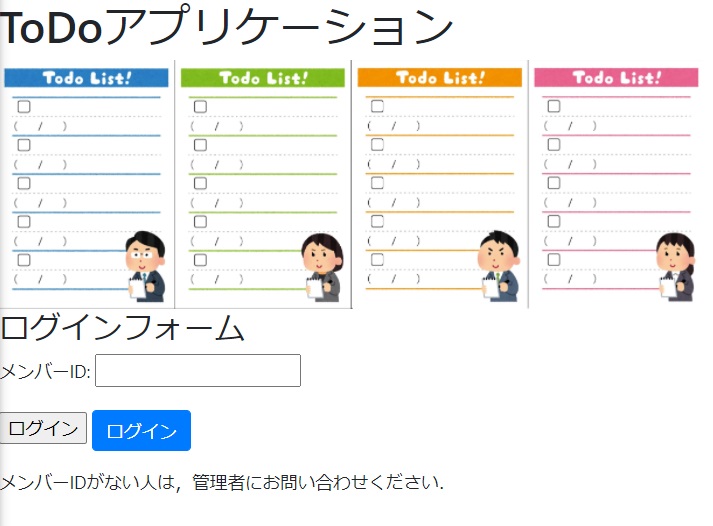Click the woman illustration on green list
The width and height of the screenshot is (713, 526).
[322, 267]
